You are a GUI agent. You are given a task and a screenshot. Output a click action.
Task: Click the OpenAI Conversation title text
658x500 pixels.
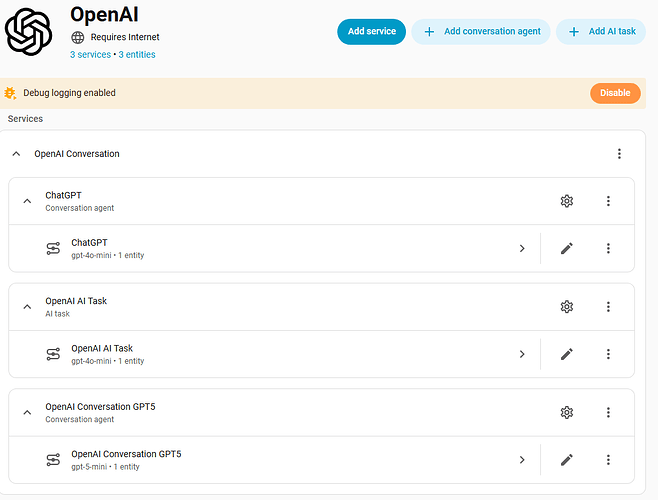77,154
